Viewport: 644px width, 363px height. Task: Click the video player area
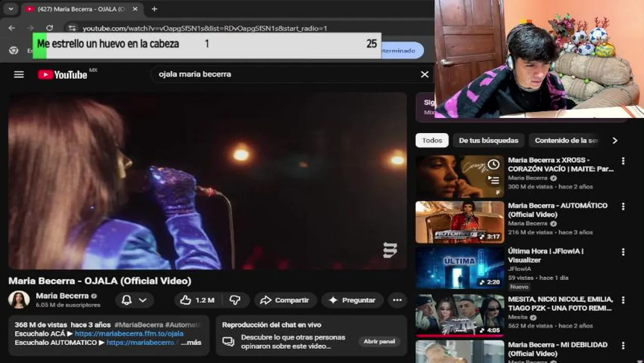tap(207, 180)
